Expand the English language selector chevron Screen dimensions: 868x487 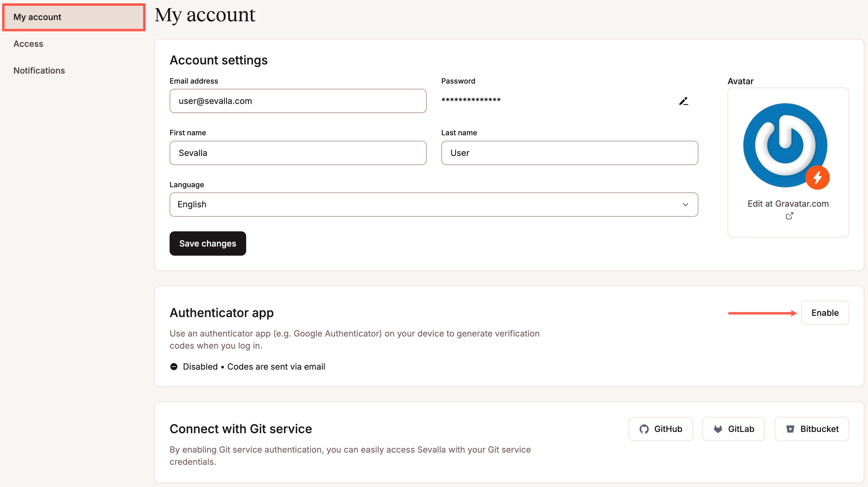686,205
